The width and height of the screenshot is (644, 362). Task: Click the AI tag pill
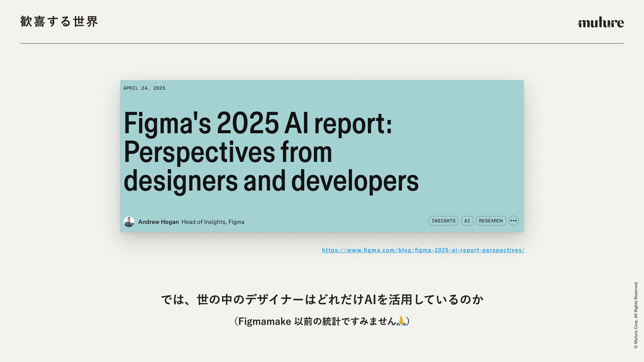pos(467,221)
